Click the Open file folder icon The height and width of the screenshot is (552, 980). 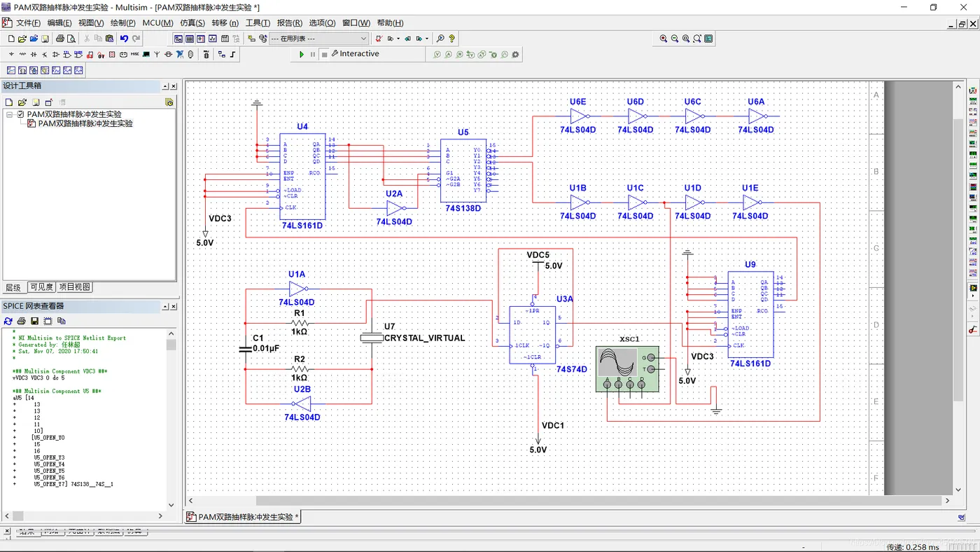point(22,39)
